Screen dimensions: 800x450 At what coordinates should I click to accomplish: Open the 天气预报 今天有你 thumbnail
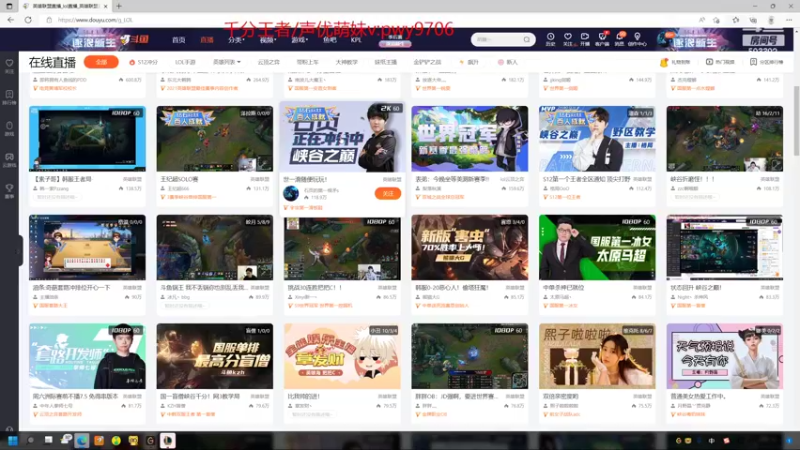(724, 356)
